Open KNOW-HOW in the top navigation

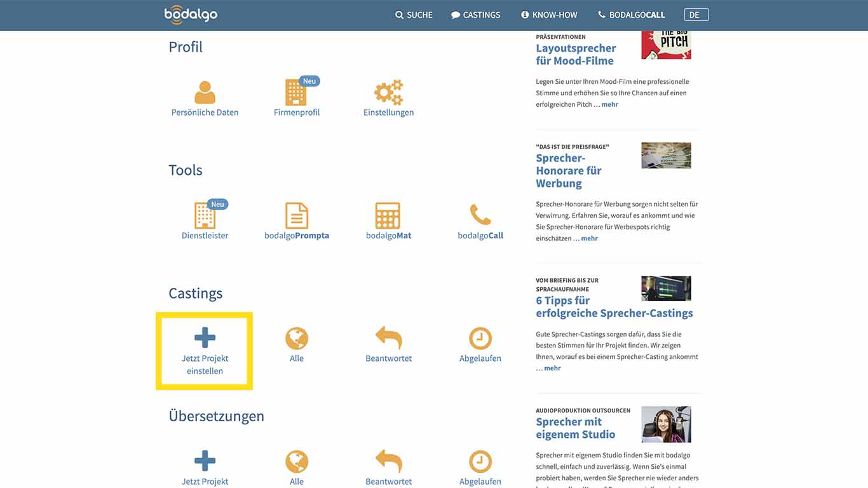(x=549, y=15)
